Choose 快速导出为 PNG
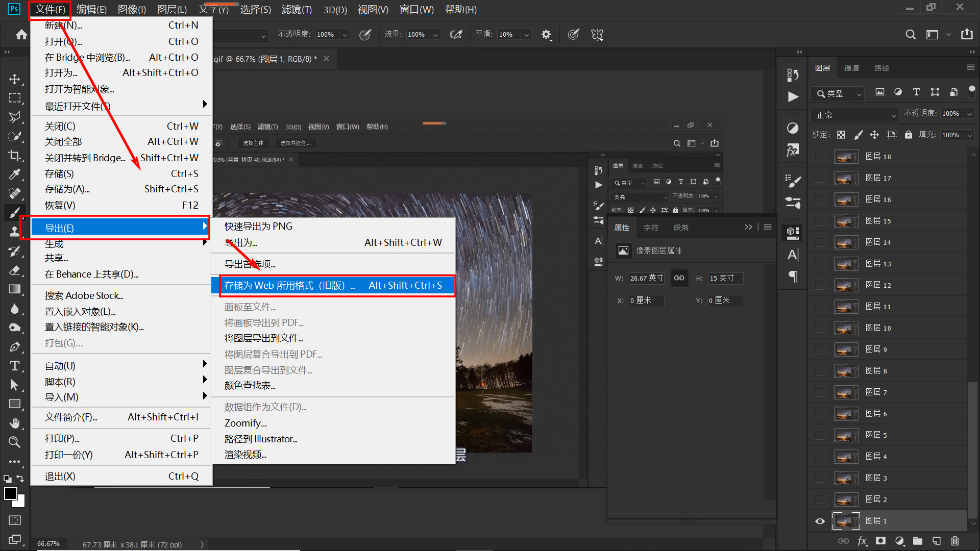The image size is (980, 551). 258,226
